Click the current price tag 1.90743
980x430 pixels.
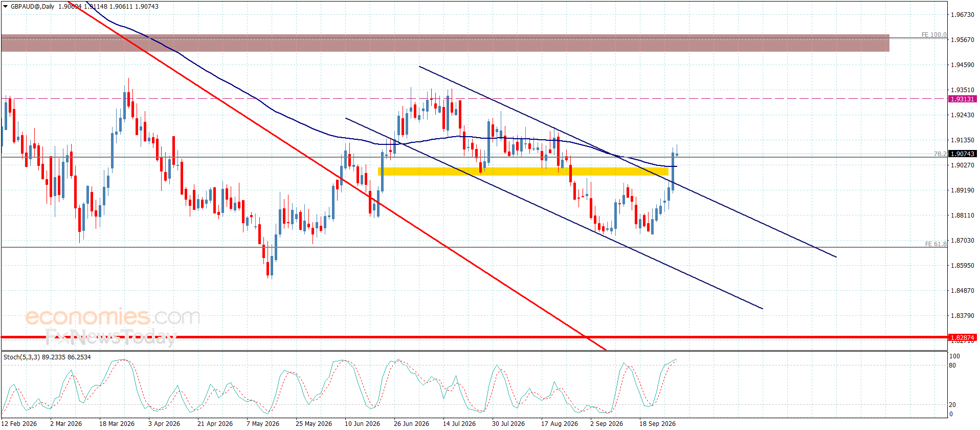click(x=962, y=154)
